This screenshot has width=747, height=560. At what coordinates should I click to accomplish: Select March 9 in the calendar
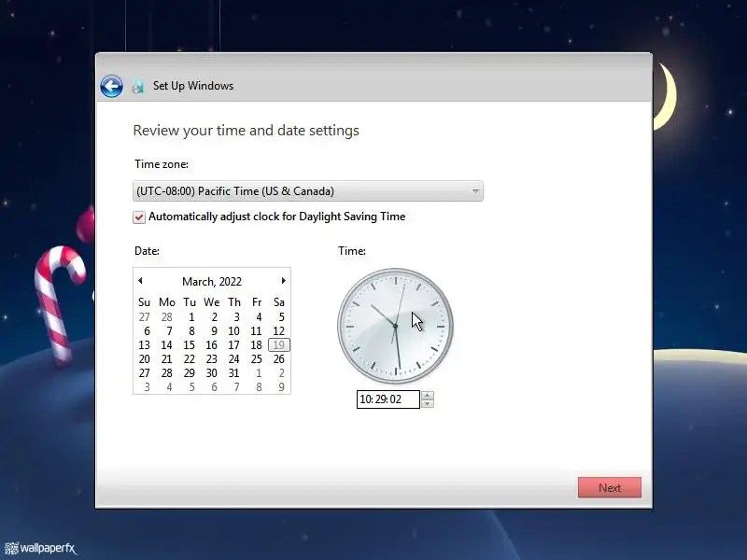tap(215, 331)
